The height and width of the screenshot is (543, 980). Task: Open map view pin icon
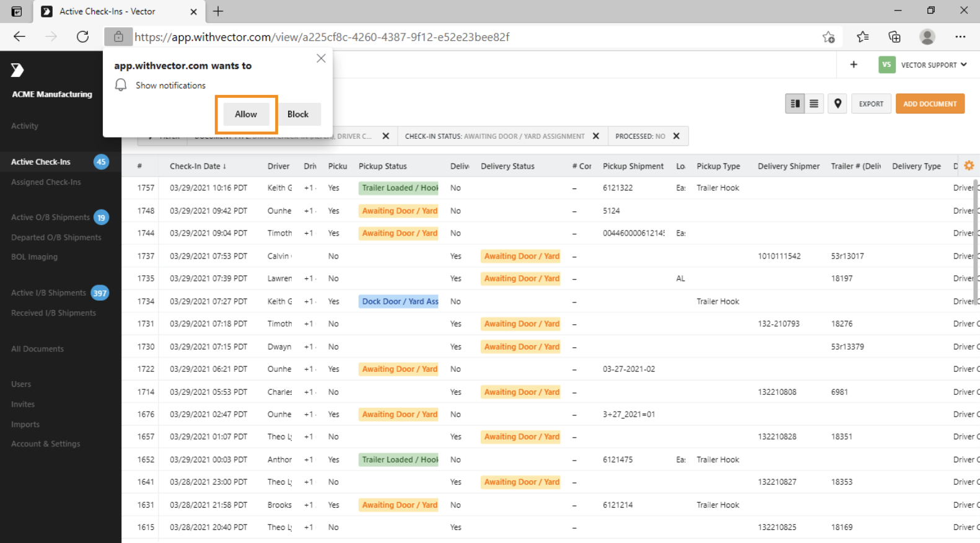tap(838, 104)
